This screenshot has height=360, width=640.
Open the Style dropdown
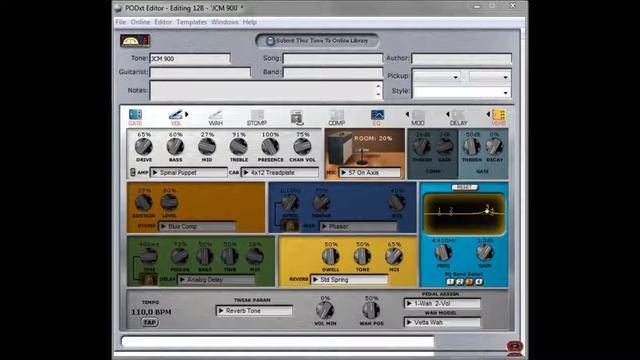(x=462, y=92)
